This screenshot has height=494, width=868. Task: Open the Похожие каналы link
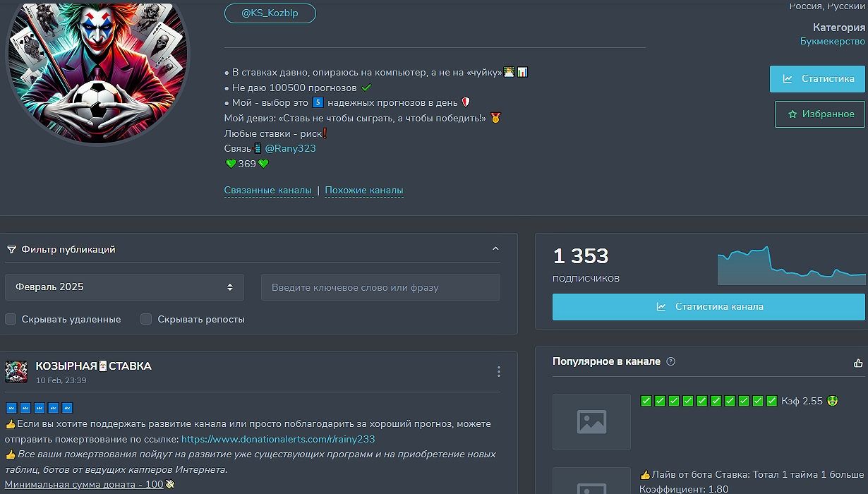(x=364, y=191)
